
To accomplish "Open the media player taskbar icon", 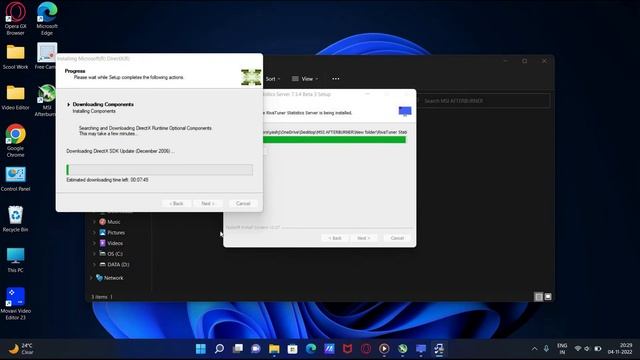I will point(384,349).
